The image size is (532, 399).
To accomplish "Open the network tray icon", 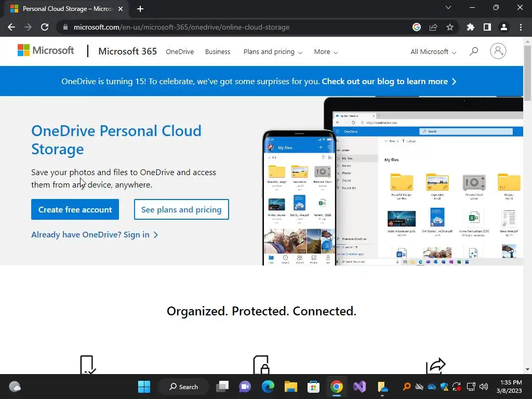I will [471, 387].
